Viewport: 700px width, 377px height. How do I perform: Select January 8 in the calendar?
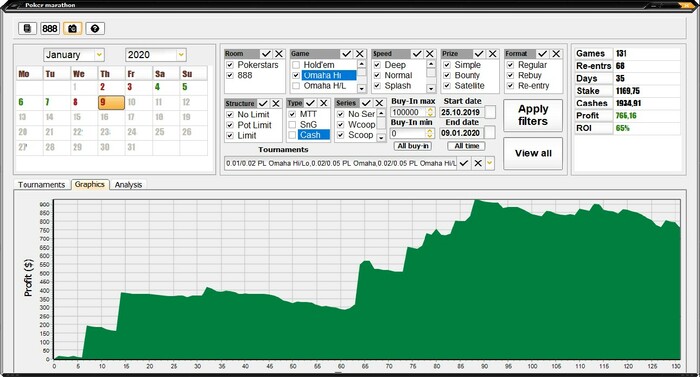75,102
